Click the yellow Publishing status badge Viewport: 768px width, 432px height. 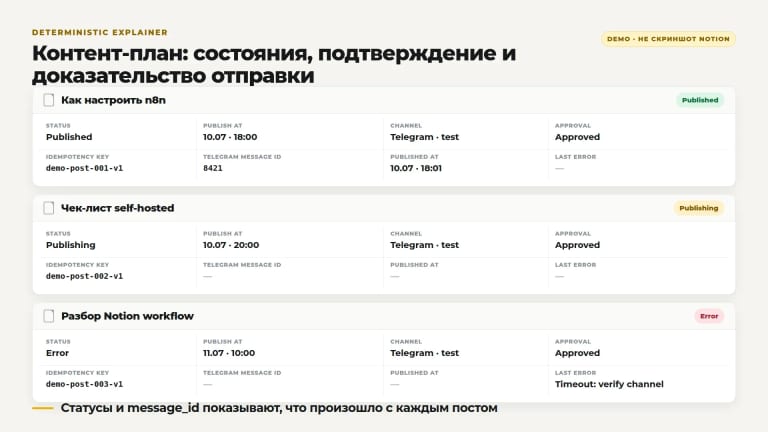[x=698, y=208]
